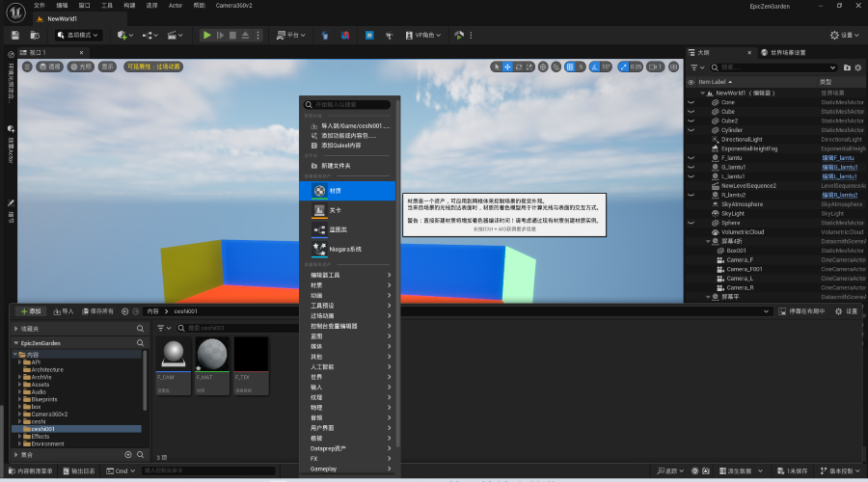Select F_CAM blueprint thumbnail
This screenshot has height=482, width=868.
click(174, 365)
